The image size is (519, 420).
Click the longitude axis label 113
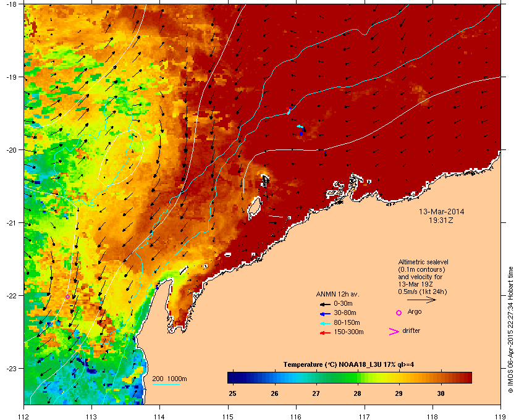click(x=91, y=416)
